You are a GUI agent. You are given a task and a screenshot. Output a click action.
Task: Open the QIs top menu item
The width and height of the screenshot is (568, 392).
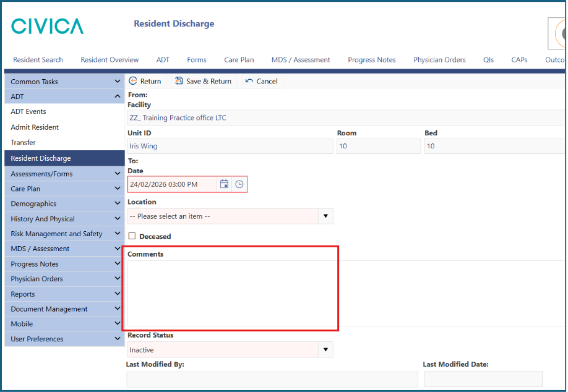pyautogui.click(x=488, y=60)
